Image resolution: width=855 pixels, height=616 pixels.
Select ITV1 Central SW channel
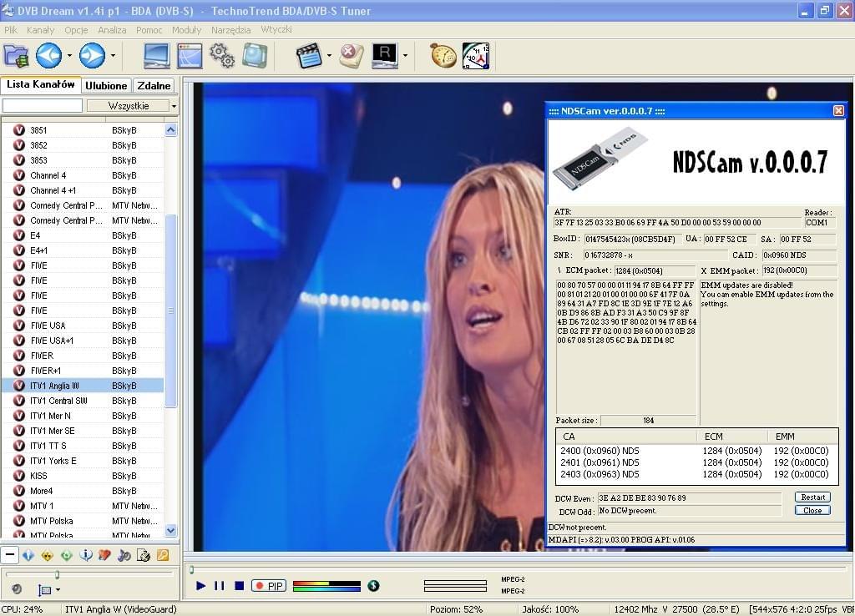coord(83,401)
